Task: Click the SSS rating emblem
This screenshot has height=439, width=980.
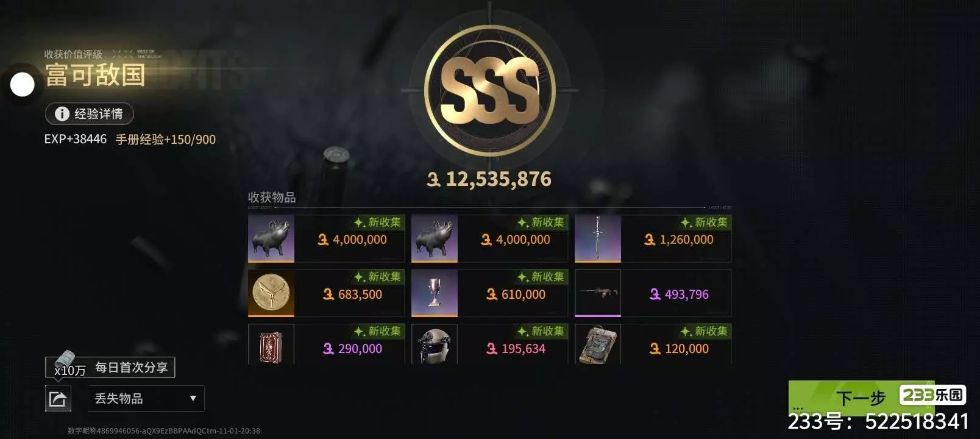Action: (x=489, y=90)
